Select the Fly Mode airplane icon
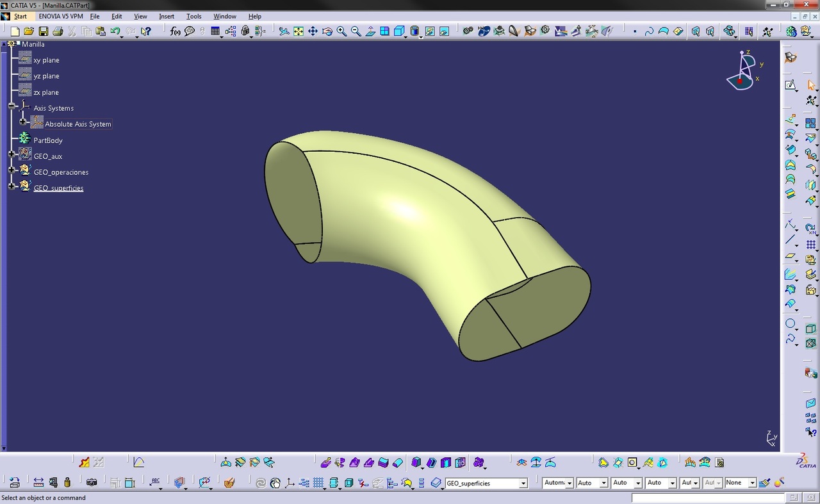This screenshot has width=820, height=504. coord(284,31)
